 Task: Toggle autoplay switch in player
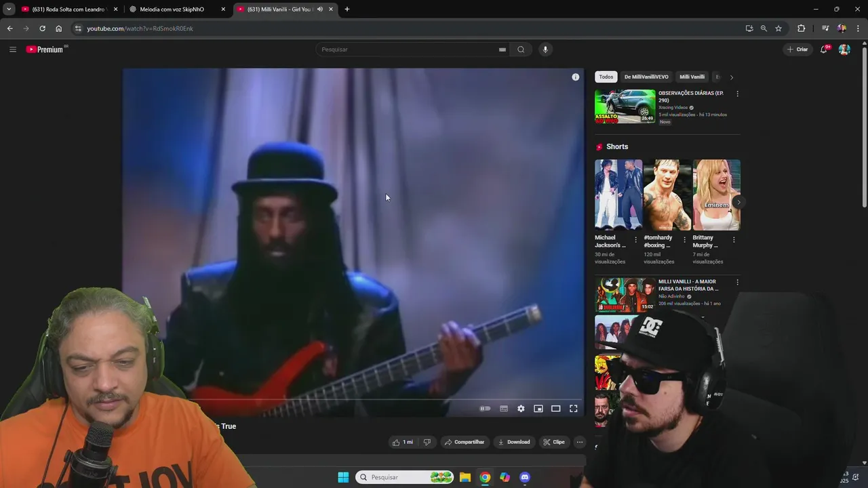485,409
